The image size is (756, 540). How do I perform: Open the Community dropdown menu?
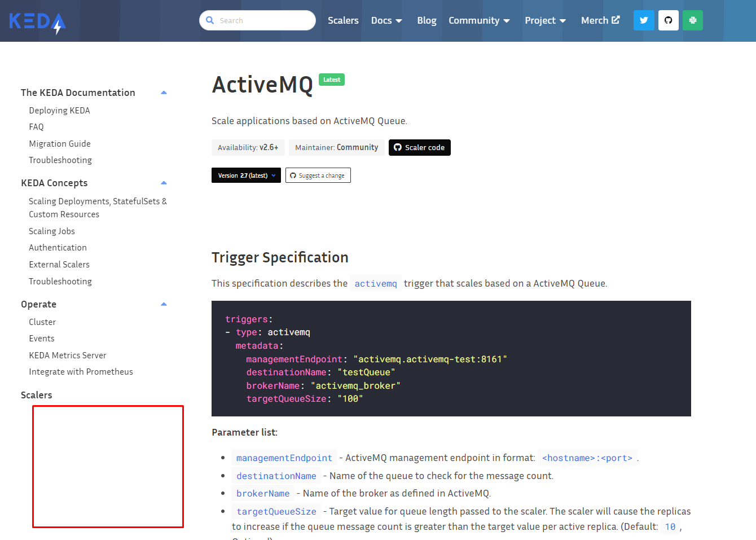pyautogui.click(x=479, y=20)
